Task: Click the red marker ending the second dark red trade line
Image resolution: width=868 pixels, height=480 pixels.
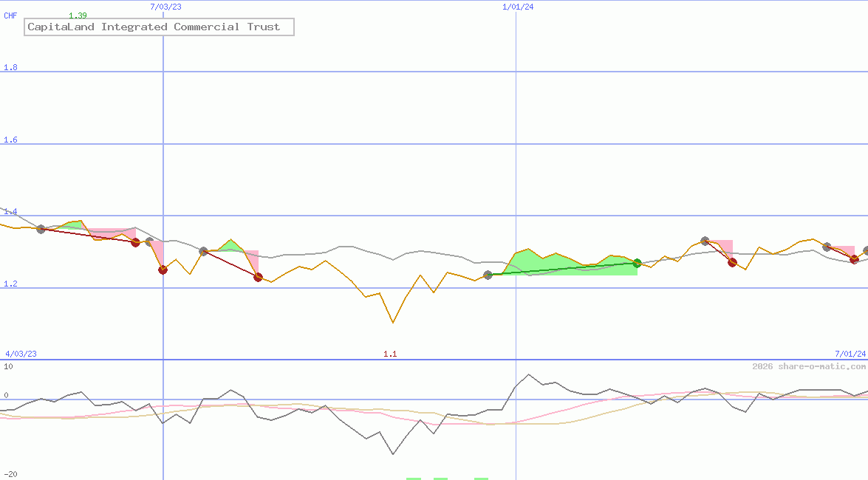Action: [x=258, y=277]
